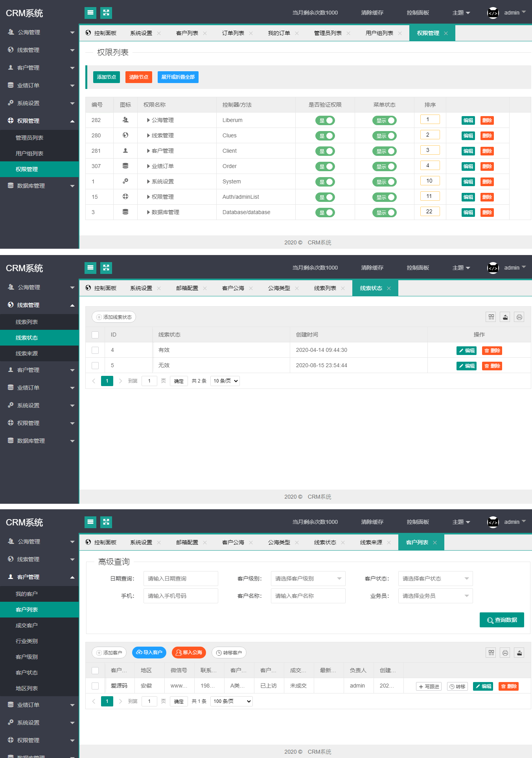Open the 客户级别 dropdown
The width and height of the screenshot is (532, 758).
pos(308,579)
